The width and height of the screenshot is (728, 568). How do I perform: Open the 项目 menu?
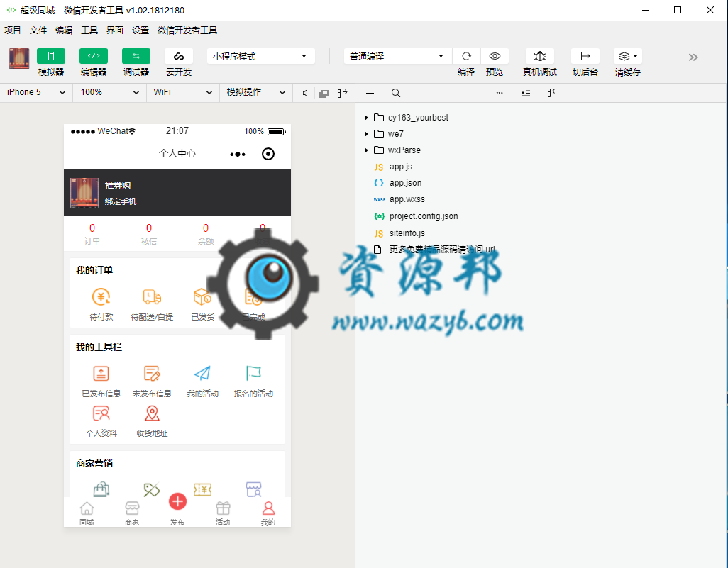point(13,30)
